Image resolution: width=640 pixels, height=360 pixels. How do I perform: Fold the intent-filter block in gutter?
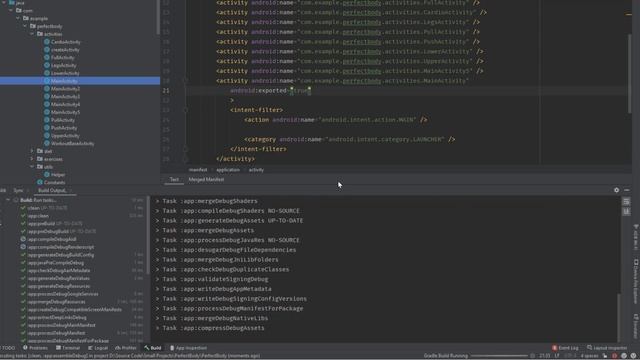pos(185,110)
